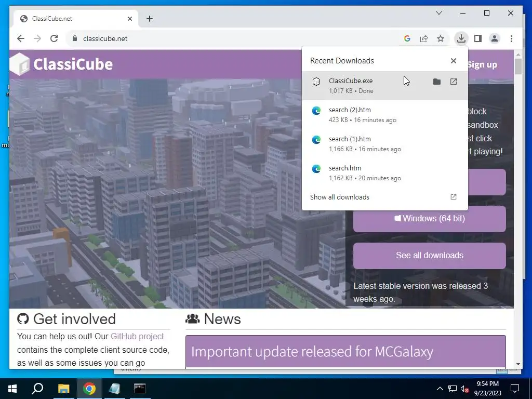Open the search.htm download
The height and width of the screenshot is (399, 532).
pyautogui.click(x=385, y=173)
